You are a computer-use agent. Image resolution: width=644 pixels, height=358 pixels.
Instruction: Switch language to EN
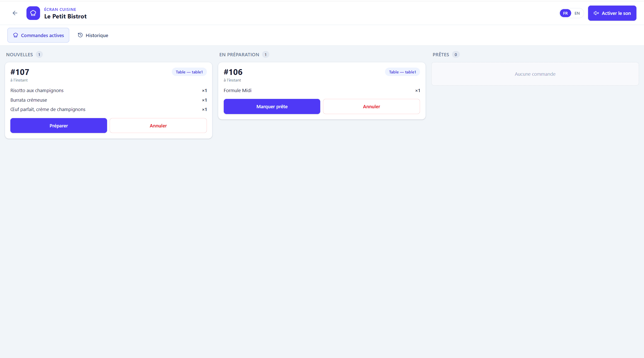click(x=577, y=13)
